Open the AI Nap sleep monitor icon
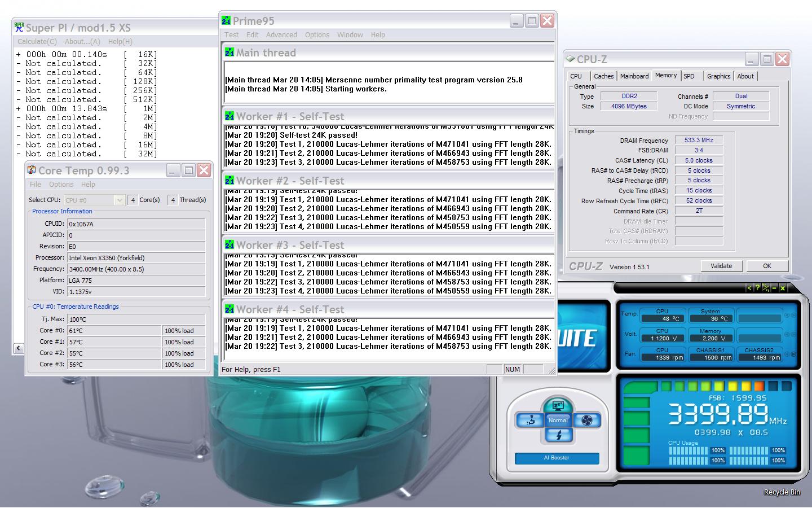This screenshot has width=812, height=508. click(558, 405)
